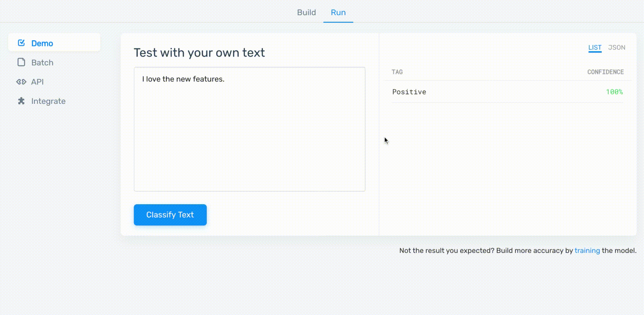The width and height of the screenshot is (644, 315).
Task: Click the Demo checkmark icon in sidebar
Action: click(x=21, y=43)
